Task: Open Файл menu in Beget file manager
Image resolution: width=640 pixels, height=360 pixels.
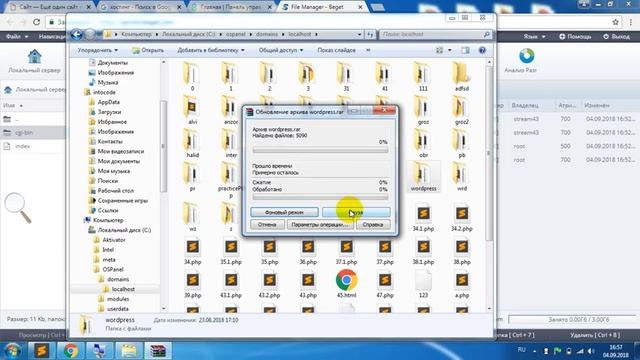Action: click(17, 37)
